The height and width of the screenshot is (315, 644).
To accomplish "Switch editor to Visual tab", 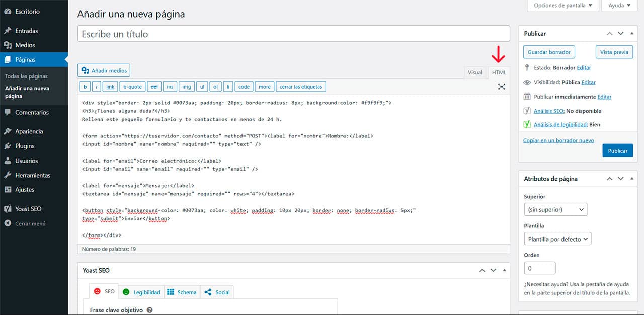I will (475, 72).
